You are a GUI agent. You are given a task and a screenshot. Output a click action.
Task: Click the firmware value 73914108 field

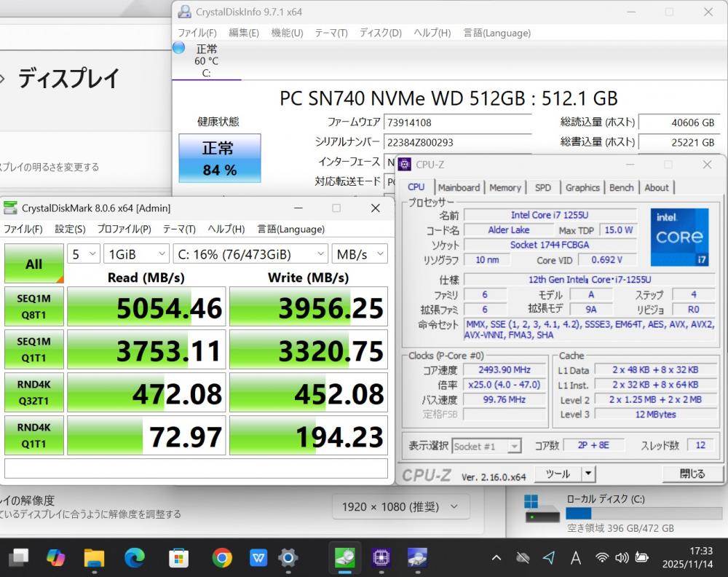pyautogui.click(x=458, y=122)
